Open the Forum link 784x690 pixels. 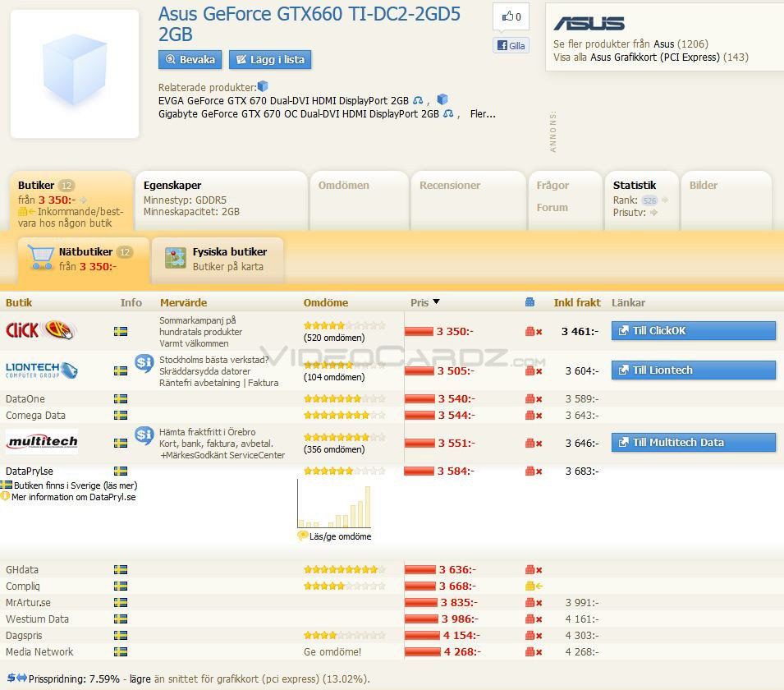coord(552,207)
